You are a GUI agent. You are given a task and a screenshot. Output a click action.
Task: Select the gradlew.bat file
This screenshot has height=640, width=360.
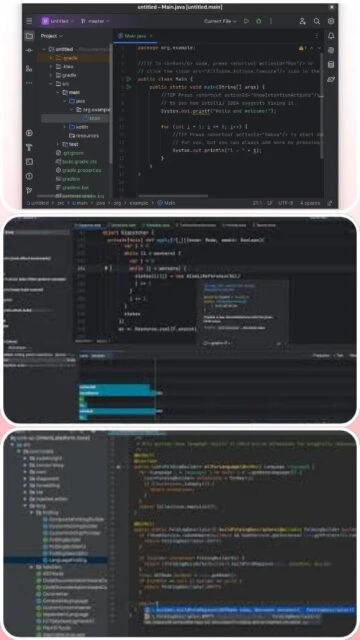click(73, 187)
